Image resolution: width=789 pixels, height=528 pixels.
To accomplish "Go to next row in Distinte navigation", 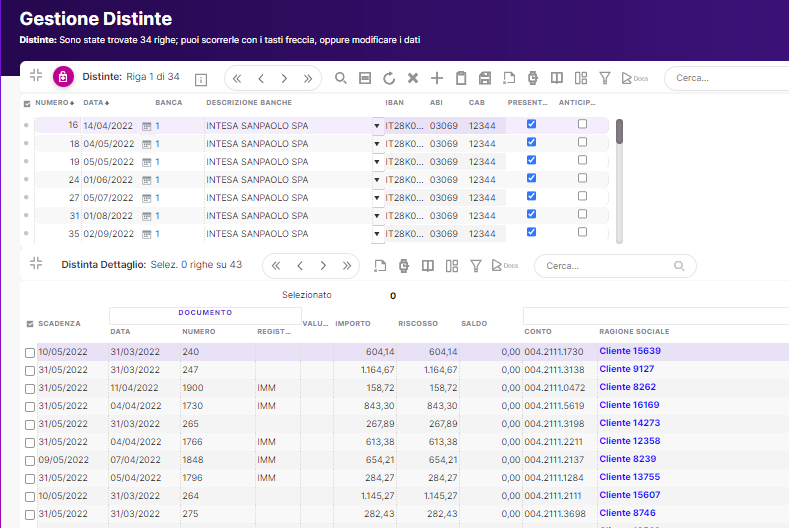I will click(x=284, y=79).
